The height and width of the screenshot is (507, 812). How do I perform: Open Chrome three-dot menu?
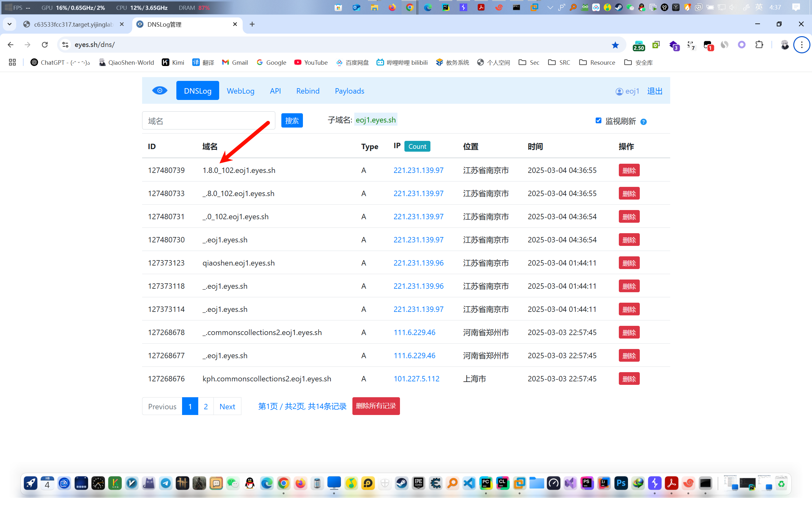801,45
